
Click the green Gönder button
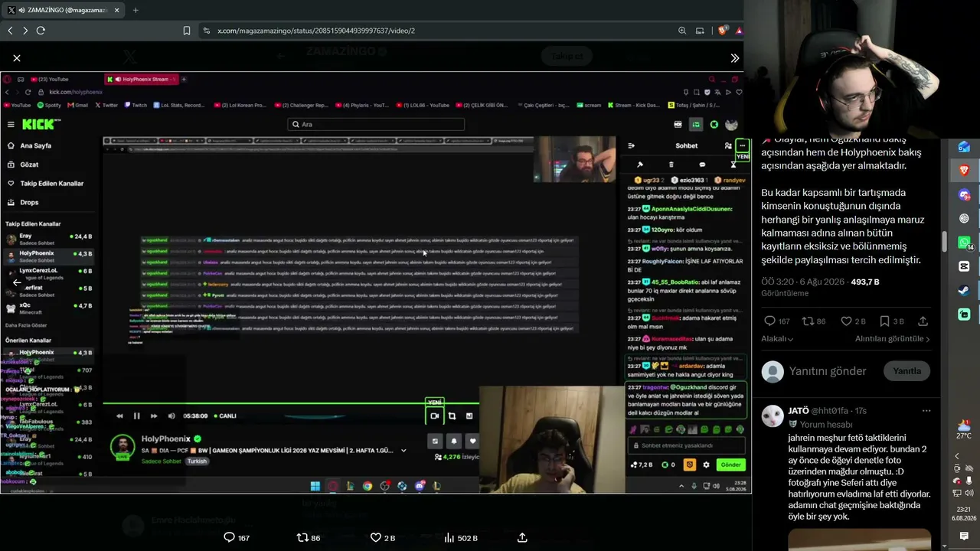click(731, 465)
